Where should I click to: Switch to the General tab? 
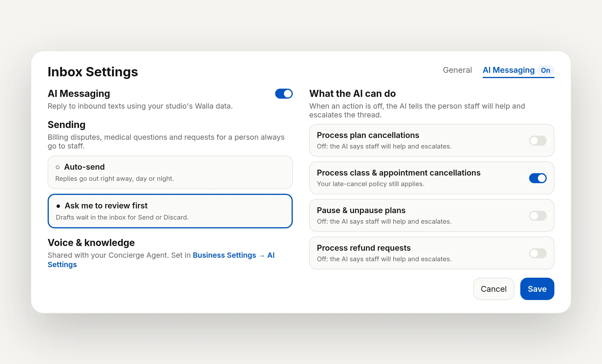click(457, 70)
